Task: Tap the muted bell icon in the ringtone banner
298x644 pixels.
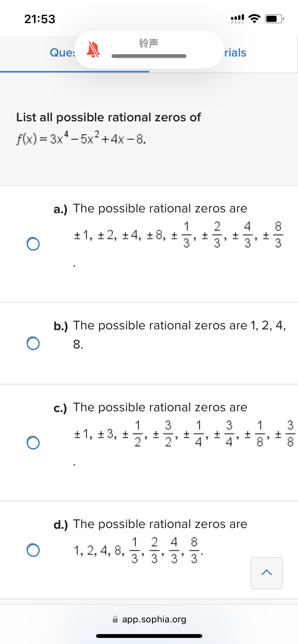Action: 93,50
